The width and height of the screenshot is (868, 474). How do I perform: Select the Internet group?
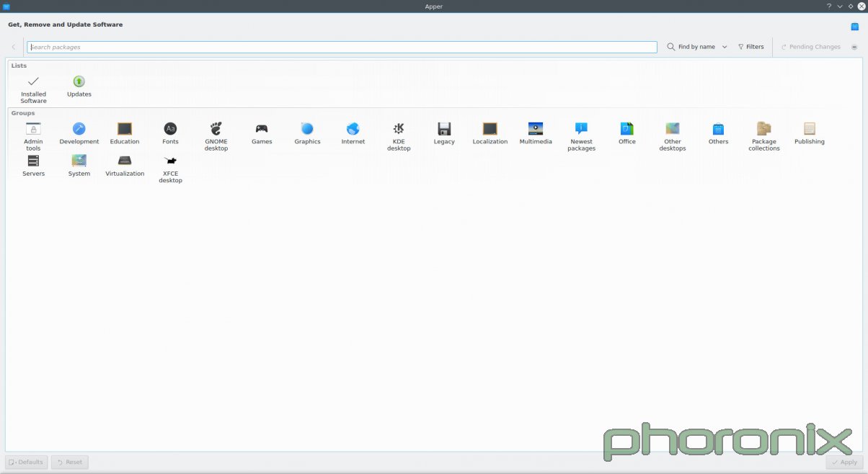point(353,133)
